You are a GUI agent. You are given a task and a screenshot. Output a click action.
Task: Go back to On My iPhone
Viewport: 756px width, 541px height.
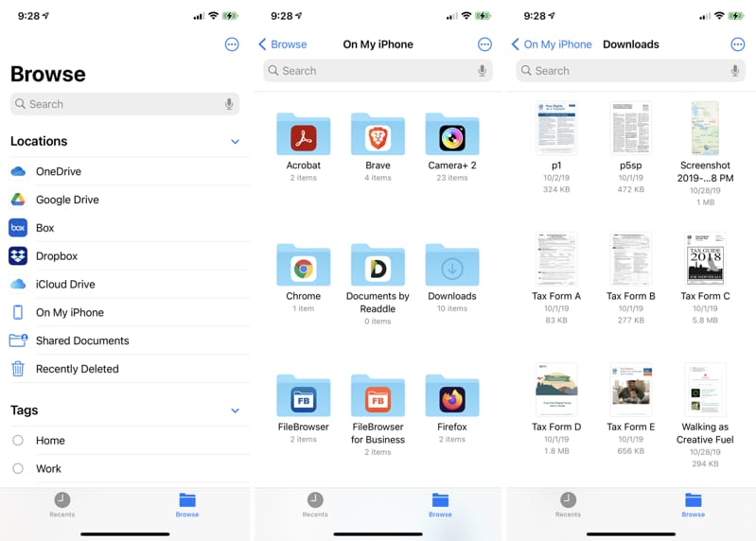pyautogui.click(x=551, y=44)
